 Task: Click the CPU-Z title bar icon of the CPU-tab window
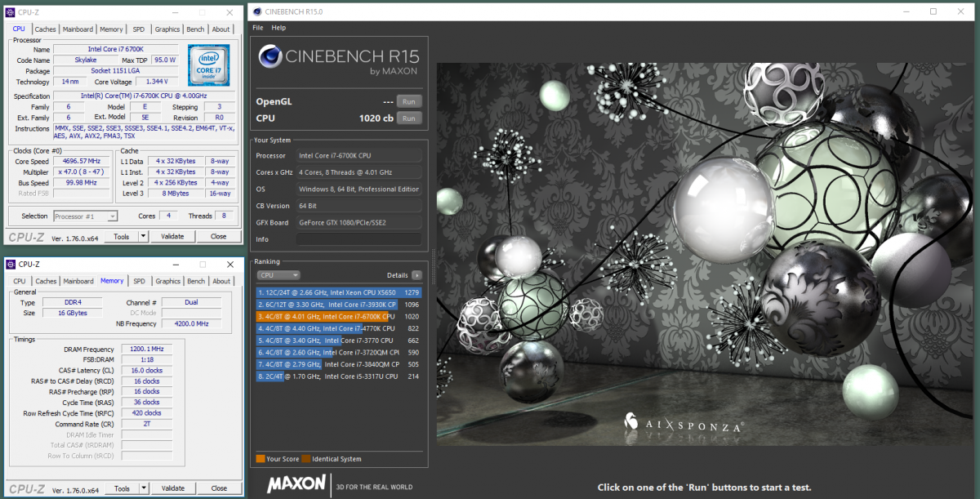11,12
